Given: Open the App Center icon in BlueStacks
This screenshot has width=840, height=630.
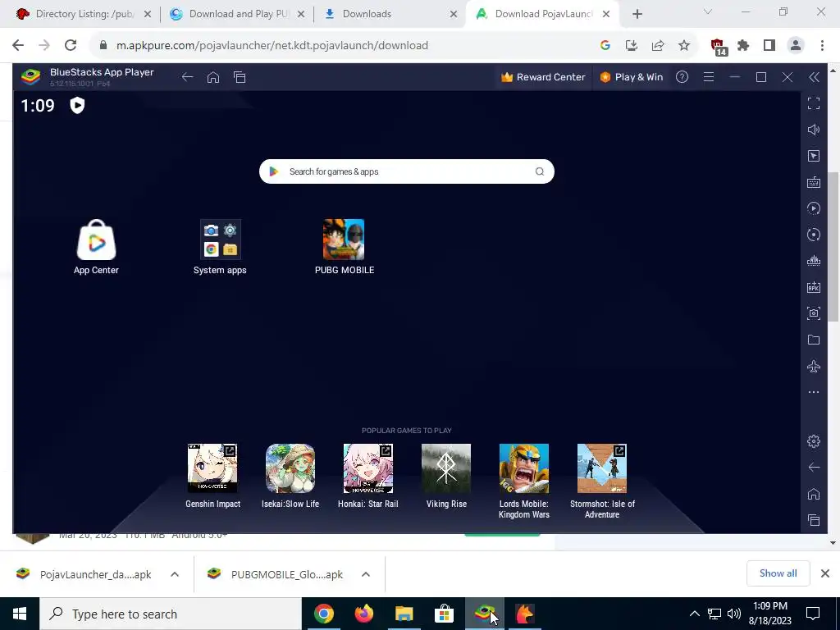Looking at the screenshot, I should pos(97,240).
